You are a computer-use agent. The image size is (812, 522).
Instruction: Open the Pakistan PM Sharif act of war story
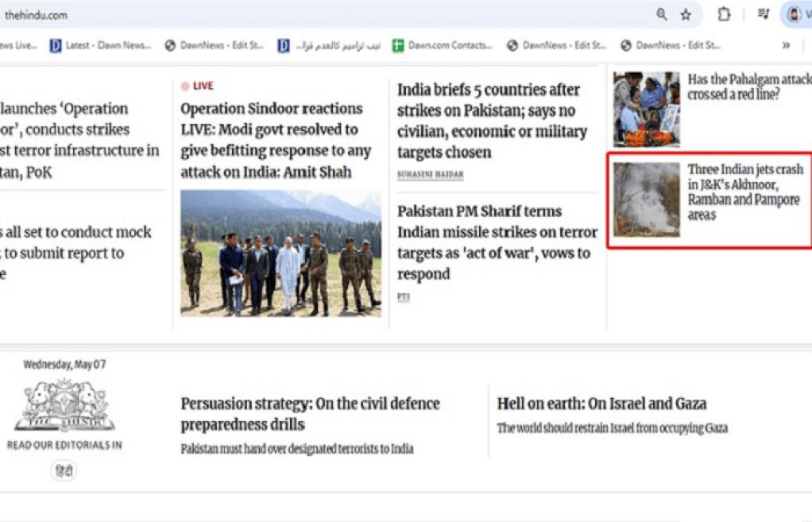(497, 242)
